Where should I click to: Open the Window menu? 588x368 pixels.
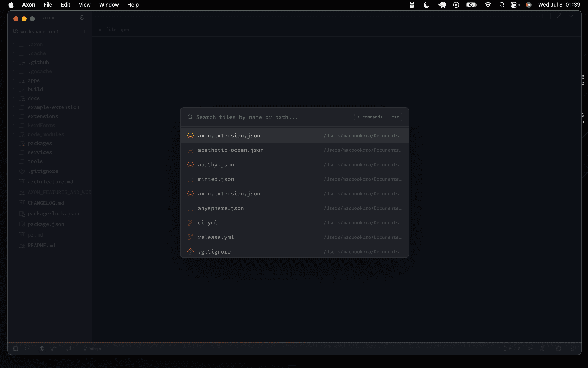click(109, 5)
